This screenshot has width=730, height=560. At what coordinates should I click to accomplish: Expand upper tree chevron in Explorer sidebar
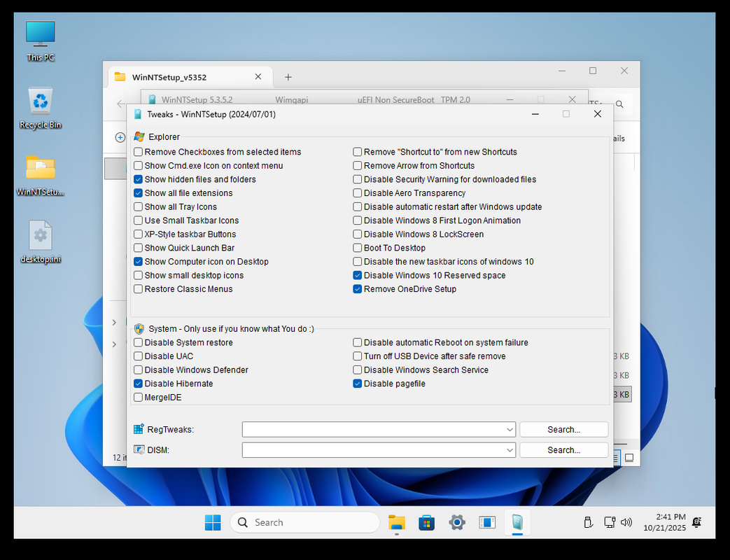tap(114, 322)
